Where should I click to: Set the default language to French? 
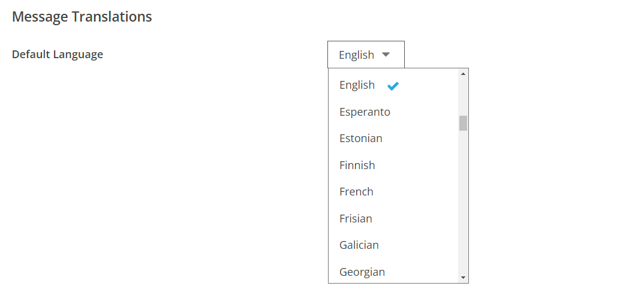tap(393, 192)
